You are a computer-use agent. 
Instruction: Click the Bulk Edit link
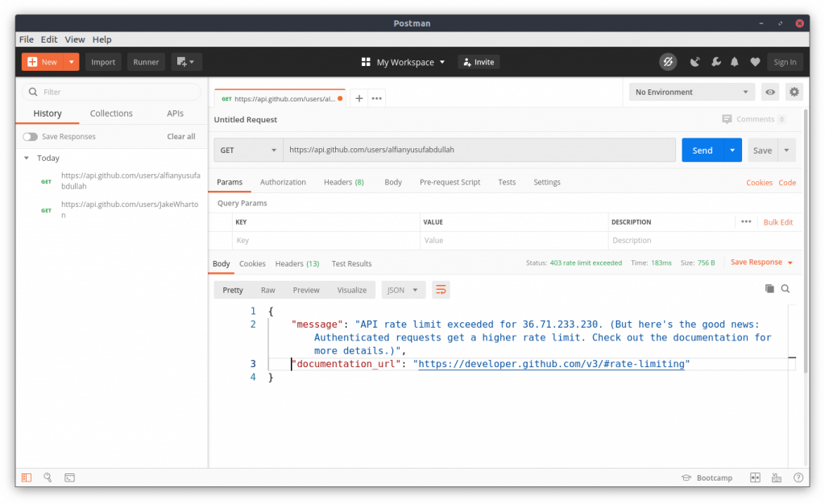(777, 221)
